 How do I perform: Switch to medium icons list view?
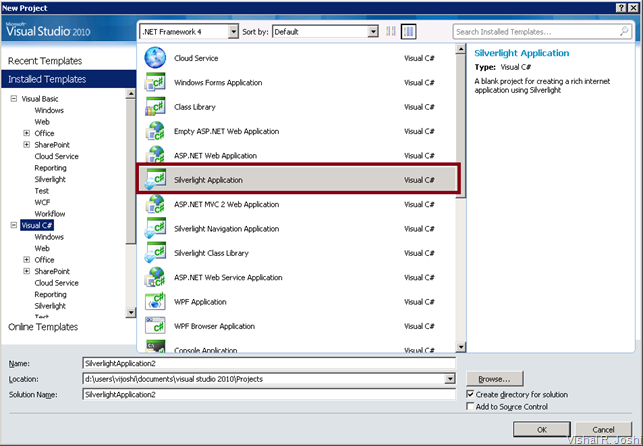coord(408,32)
